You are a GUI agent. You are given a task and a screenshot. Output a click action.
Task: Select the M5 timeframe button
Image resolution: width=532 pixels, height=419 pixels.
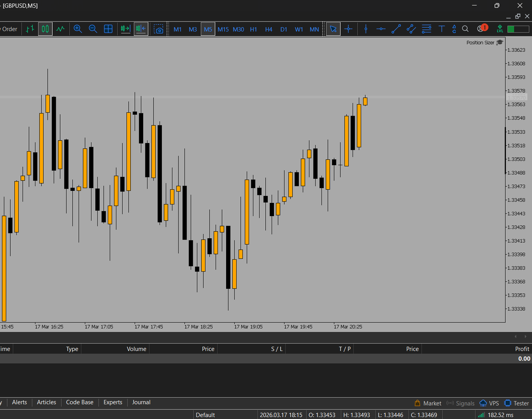pyautogui.click(x=208, y=29)
